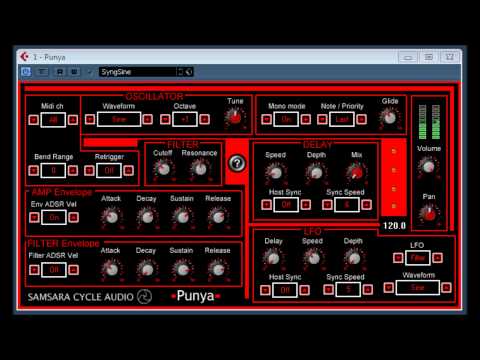Select next oscillator Waveform with right arrow
Image resolution: width=480 pixels, height=360 pixels.
147,119
